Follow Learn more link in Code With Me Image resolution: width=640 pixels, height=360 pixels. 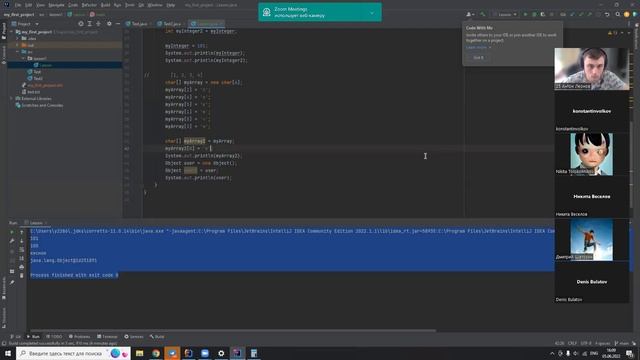tap(476, 47)
